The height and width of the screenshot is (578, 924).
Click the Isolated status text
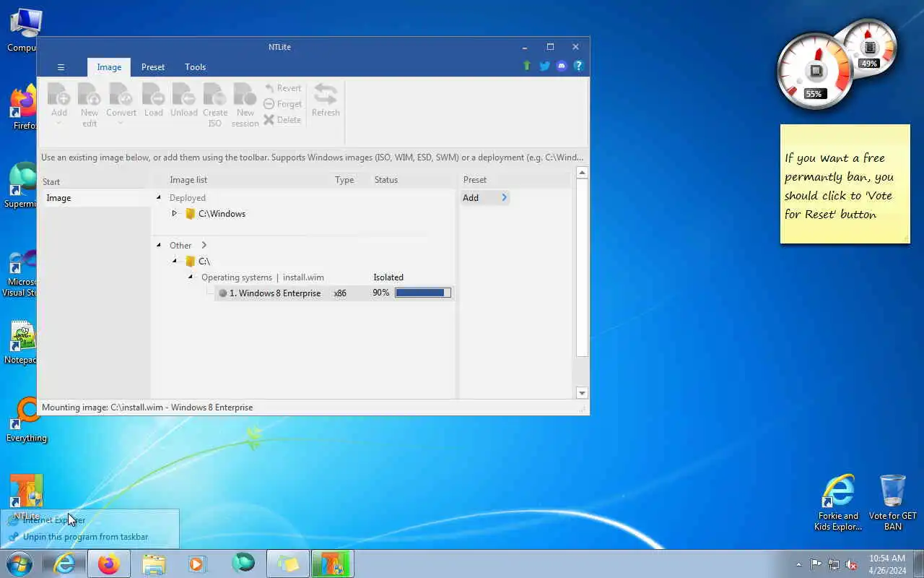click(388, 277)
